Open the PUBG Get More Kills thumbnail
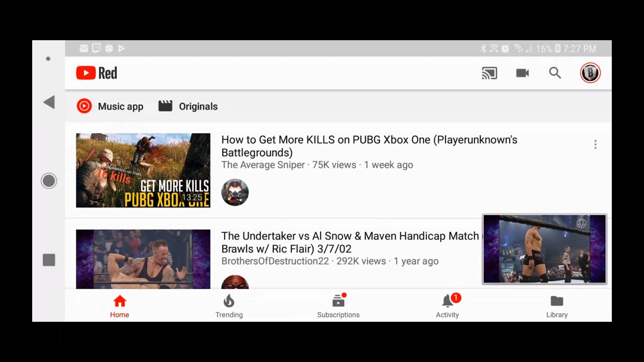This screenshot has width=644, height=362. coord(143,171)
